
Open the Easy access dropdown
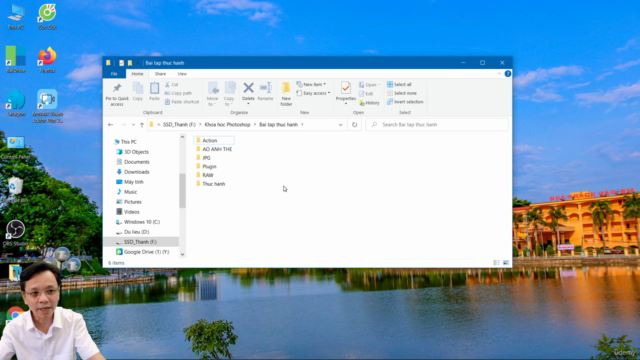(313, 93)
